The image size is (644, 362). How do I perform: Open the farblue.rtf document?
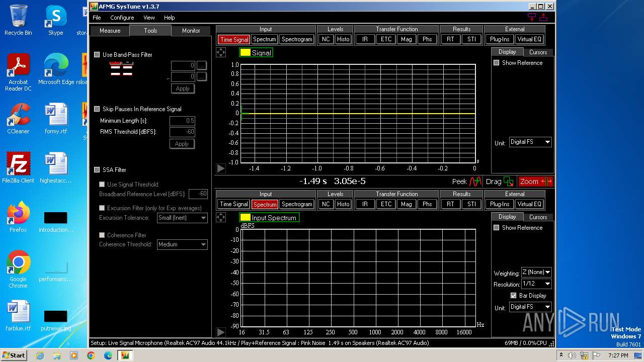18,316
